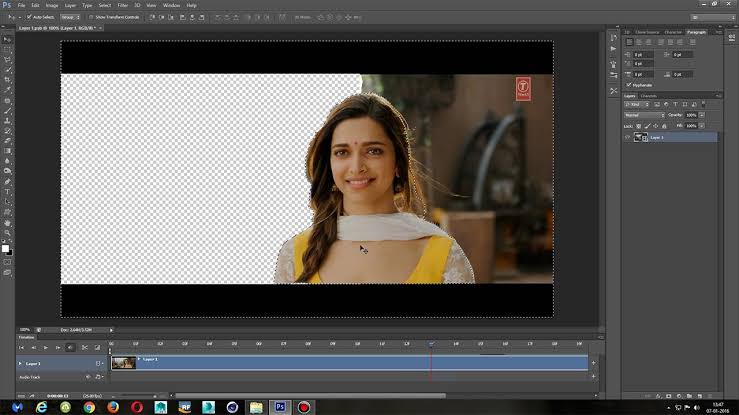Add audio to Audio Track plus button
Image resolution: width=739 pixels, height=415 pixels.
point(593,376)
